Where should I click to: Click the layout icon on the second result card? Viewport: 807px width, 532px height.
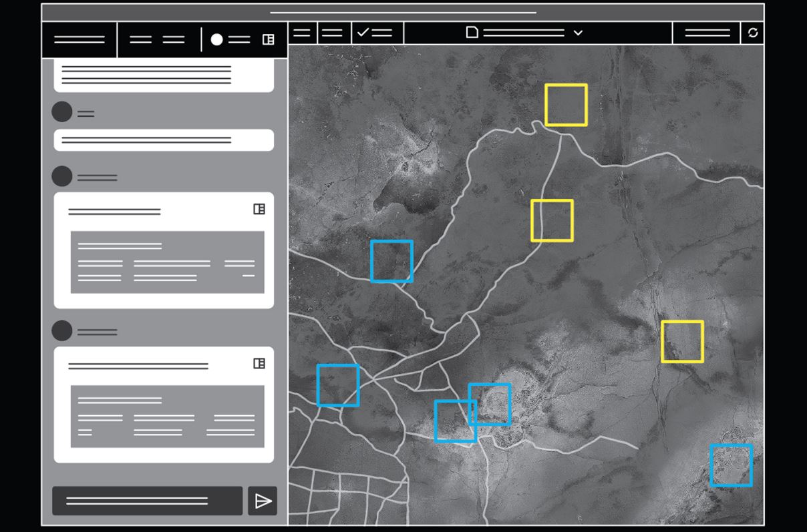259,363
